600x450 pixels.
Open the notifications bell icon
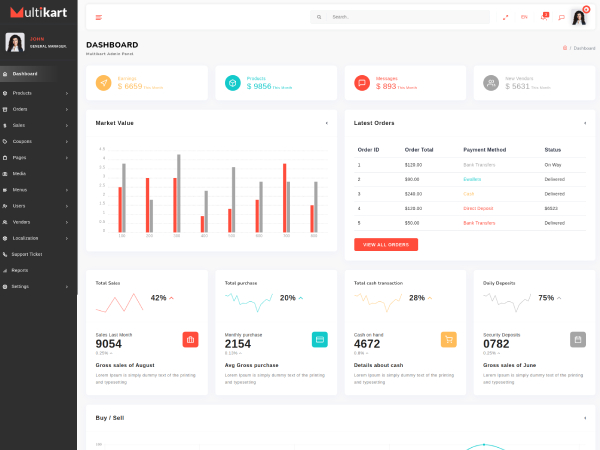(543, 17)
